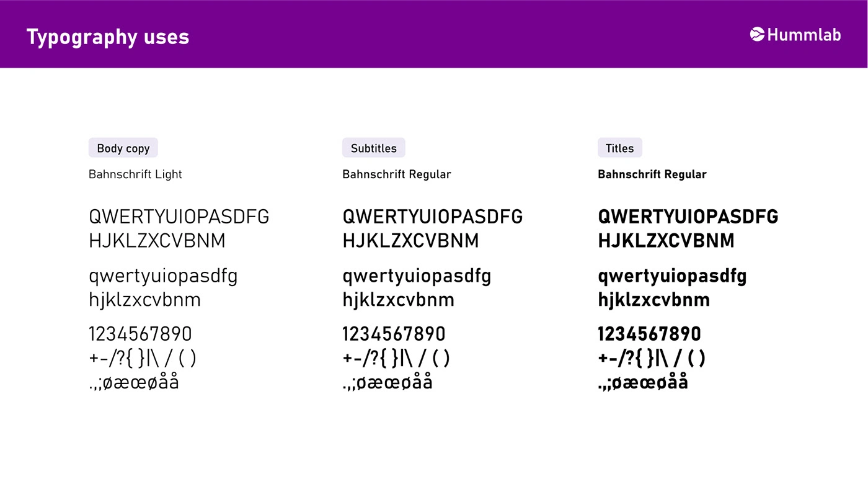The width and height of the screenshot is (868, 489).
Task: Click lowercase "hjklzxcvbnm" in the Subtitles specimen
Action: (399, 300)
